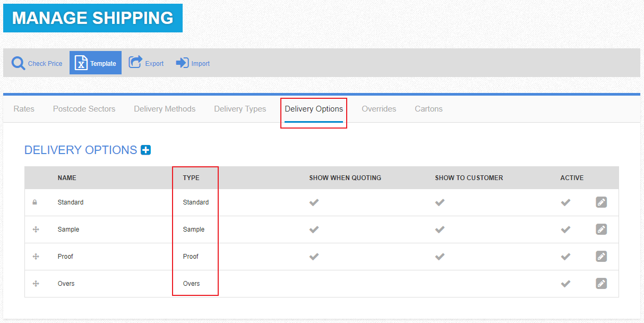Viewport: 644px width, 323px height.
Task: Toggle Active check for Proof row
Action: (x=565, y=257)
